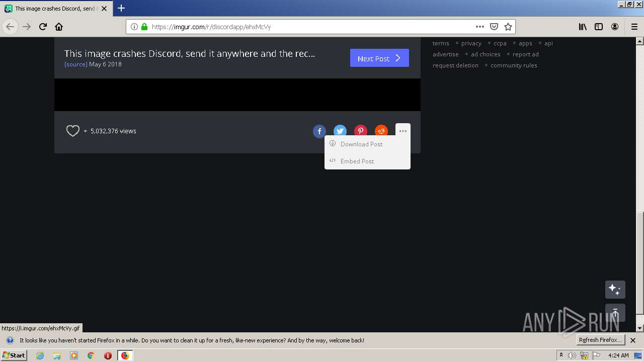Reload the current page

[x=43, y=27]
